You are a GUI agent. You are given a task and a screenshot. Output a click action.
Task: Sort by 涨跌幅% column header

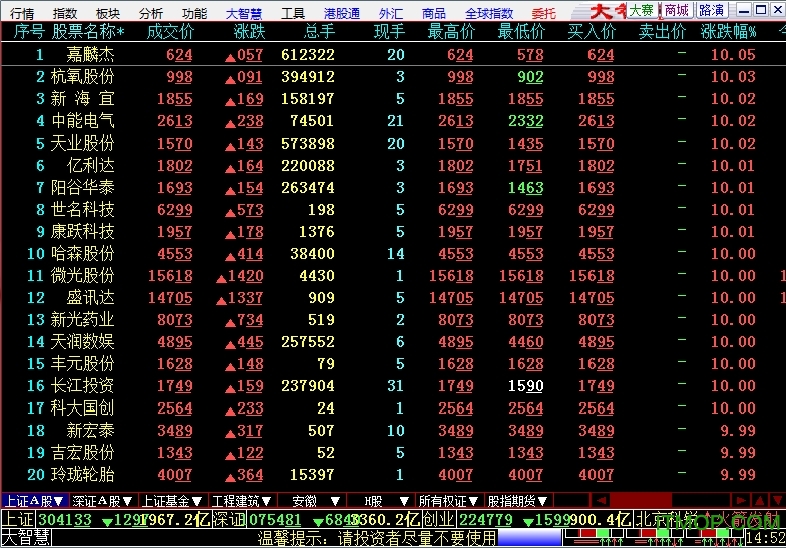tap(729, 32)
